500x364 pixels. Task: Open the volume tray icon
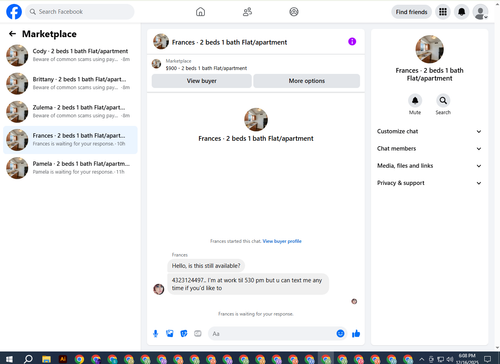pyautogui.click(x=450, y=359)
